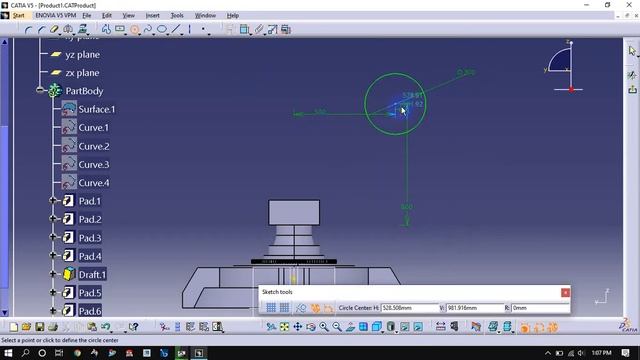Screen dimensions: 640x360
Task: Click the Mirror symmetry icon
Action: click(68, 29)
